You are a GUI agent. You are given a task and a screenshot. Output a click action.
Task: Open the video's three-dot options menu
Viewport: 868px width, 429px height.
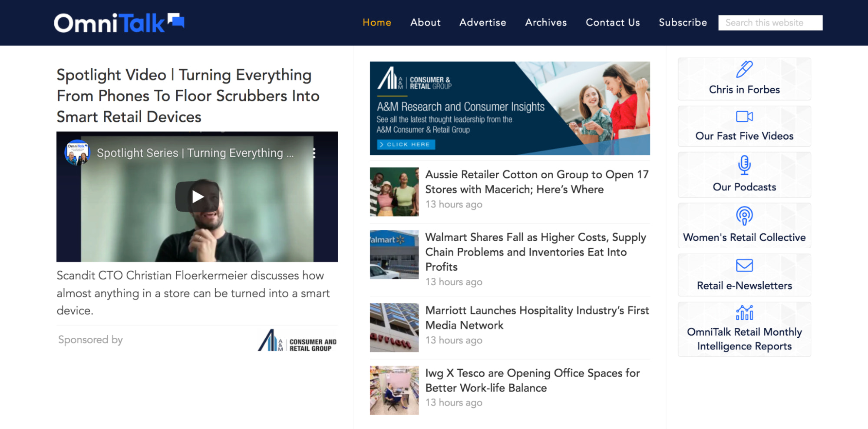[314, 153]
